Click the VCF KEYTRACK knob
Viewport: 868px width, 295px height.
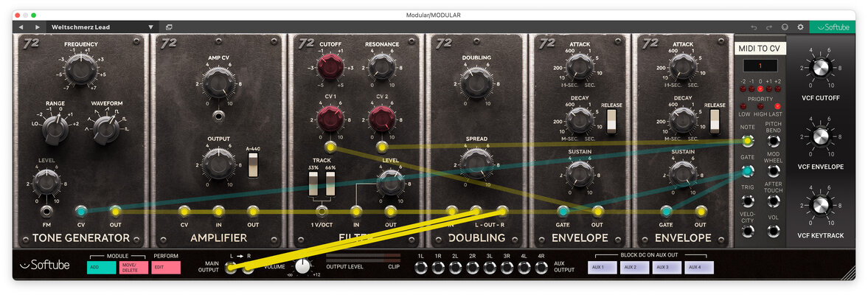pyautogui.click(x=821, y=205)
